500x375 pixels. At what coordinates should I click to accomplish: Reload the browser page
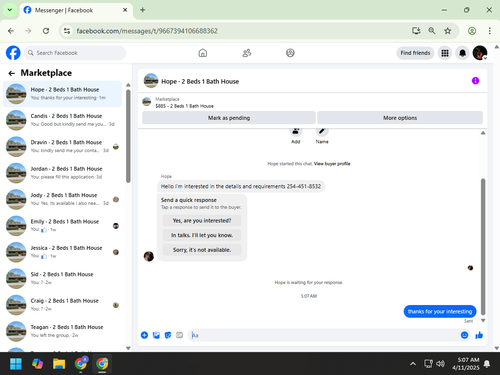pos(46,31)
